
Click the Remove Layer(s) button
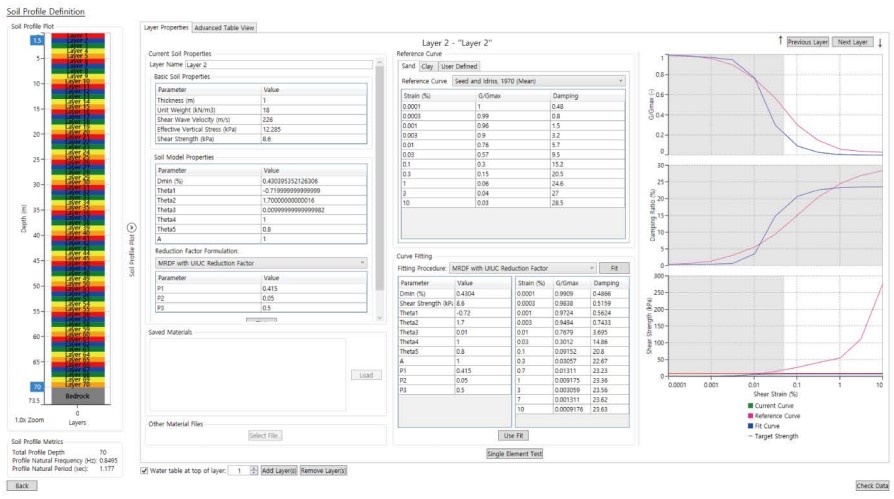tap(323, 470)
